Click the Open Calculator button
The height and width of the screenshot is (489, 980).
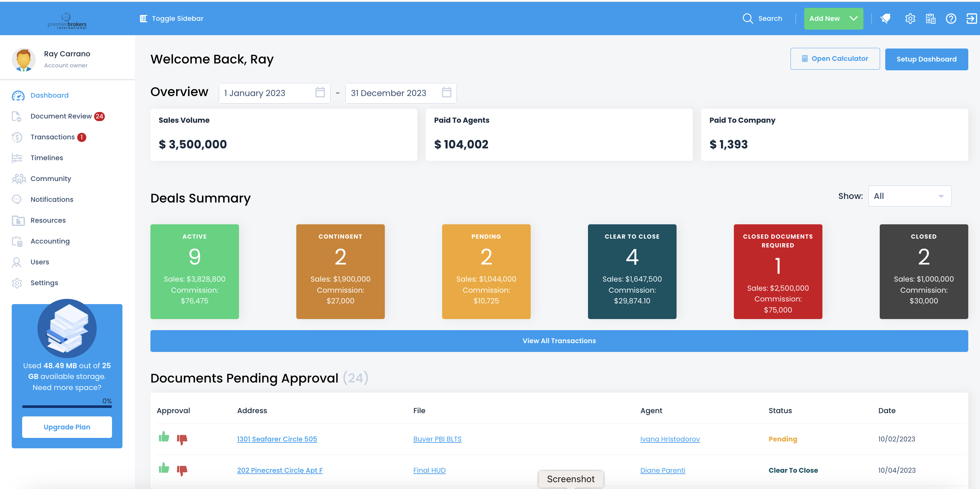(835, 59)
